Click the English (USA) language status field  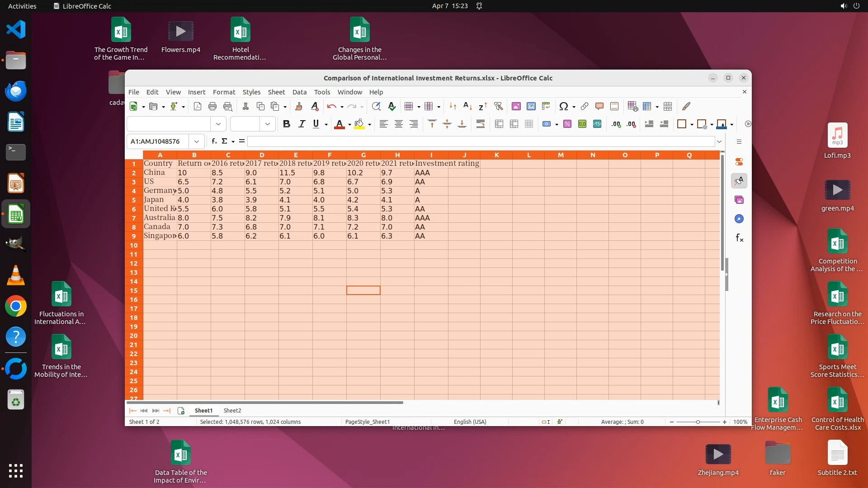pos(470,422)
